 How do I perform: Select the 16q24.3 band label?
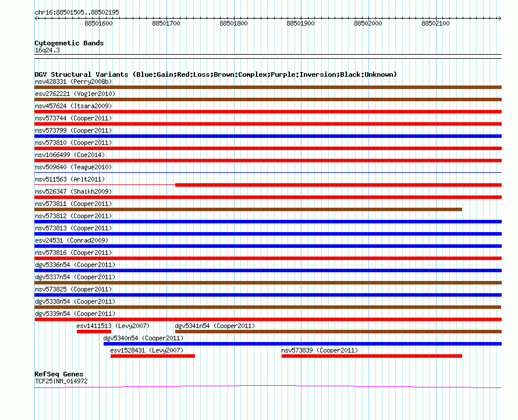coord(47,50)
